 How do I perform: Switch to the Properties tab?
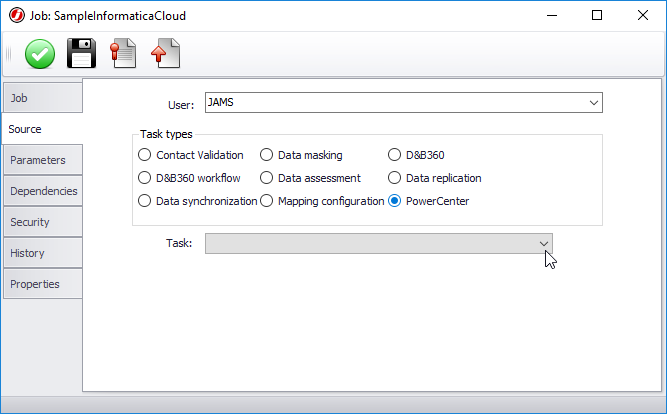[43, 284]
